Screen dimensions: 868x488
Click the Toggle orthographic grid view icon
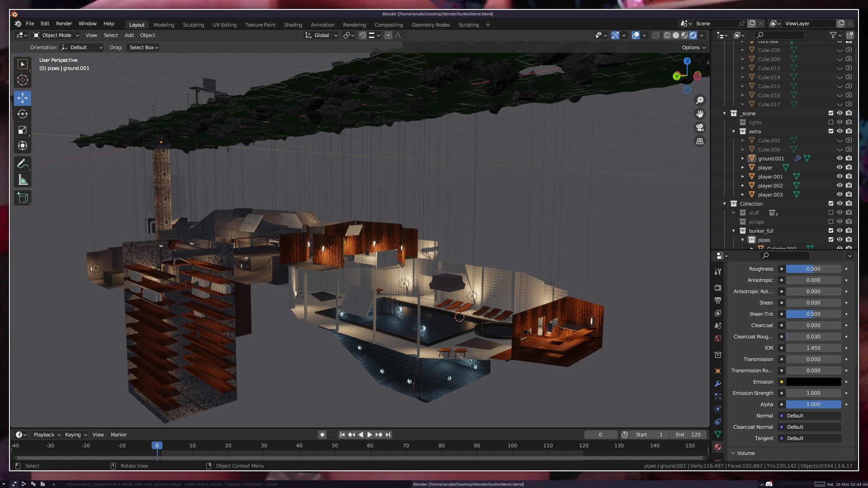click(700, 141)
